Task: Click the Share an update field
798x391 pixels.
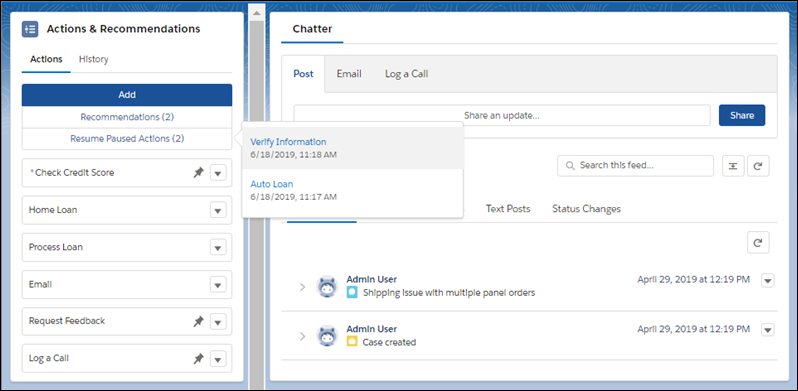Action: pos(502,116)
